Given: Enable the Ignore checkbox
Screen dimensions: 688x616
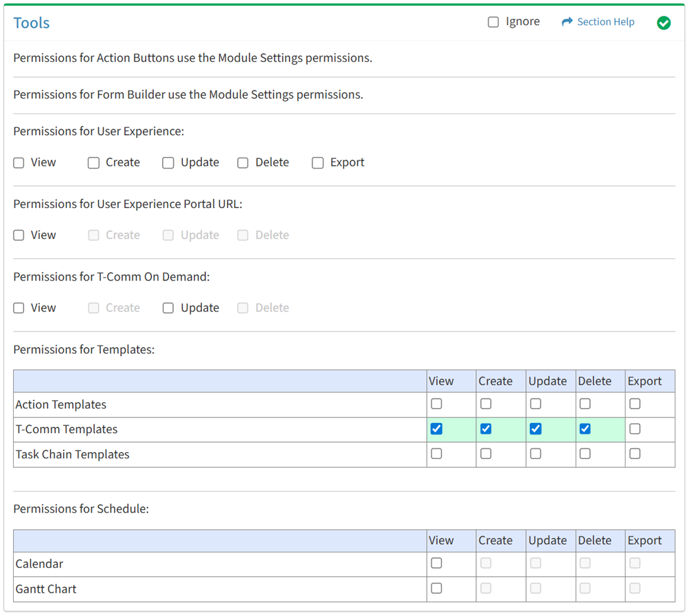Looking at the screenshot, I should pos(493,23).
